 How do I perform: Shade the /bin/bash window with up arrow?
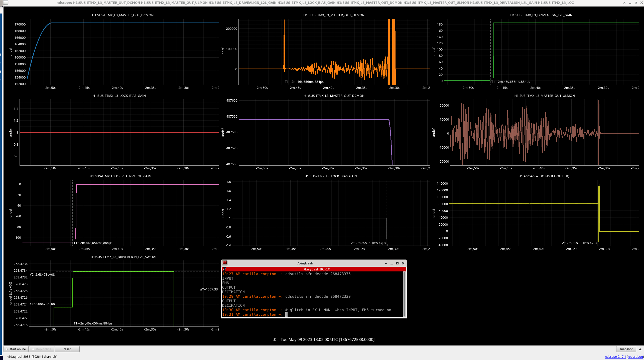(386, 263)
